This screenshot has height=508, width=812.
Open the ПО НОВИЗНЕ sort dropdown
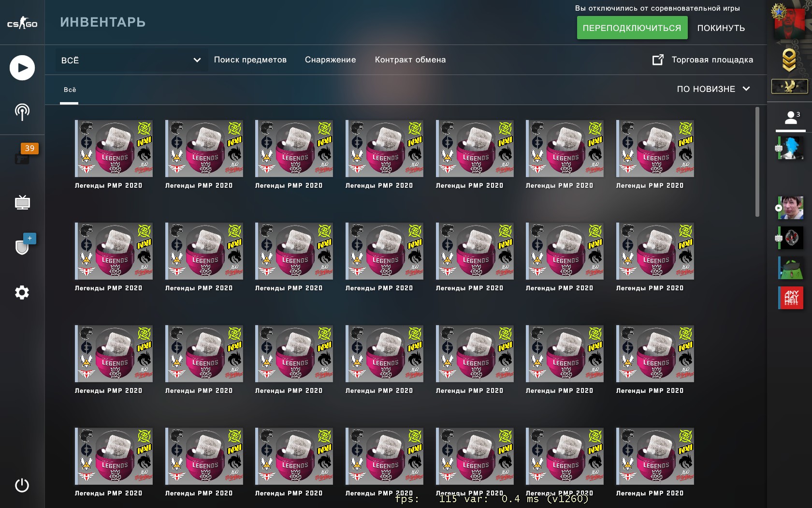coord(713,89)
